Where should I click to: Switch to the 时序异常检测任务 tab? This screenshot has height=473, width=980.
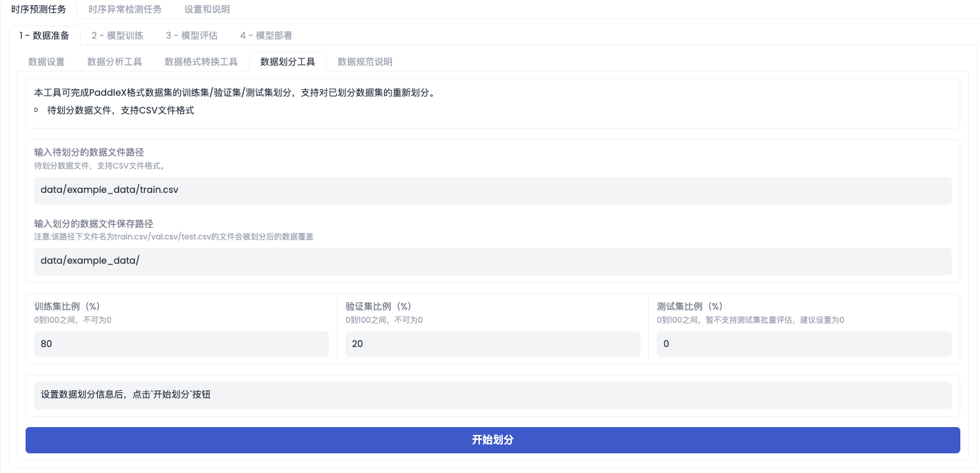click(x=125, y=9)
